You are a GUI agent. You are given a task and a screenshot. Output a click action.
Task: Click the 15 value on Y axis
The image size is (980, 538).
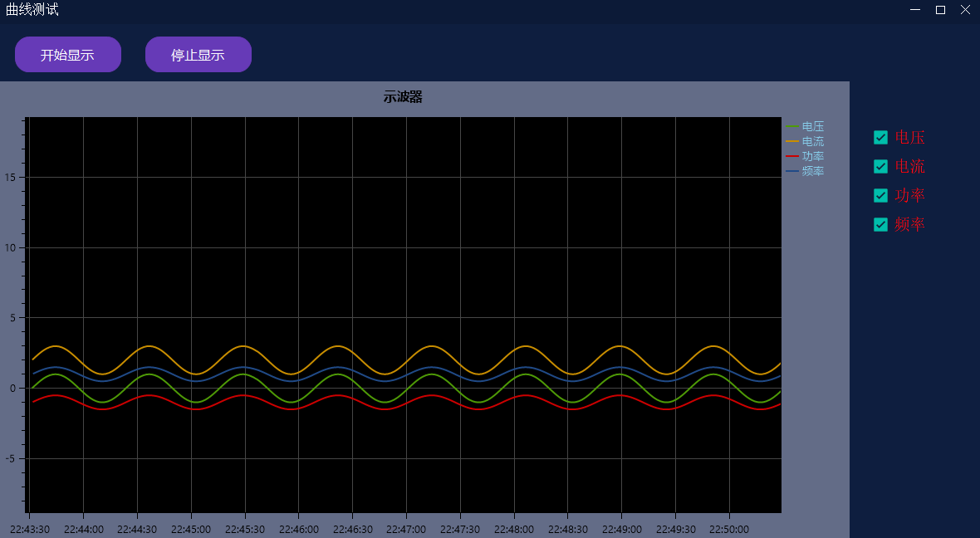point(10,178)
